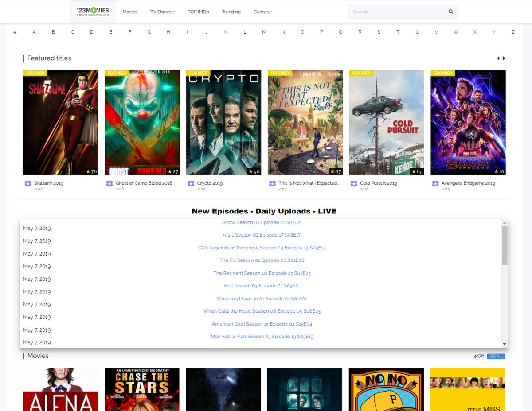Click the SEE ALL movies button

pos(496,356)
